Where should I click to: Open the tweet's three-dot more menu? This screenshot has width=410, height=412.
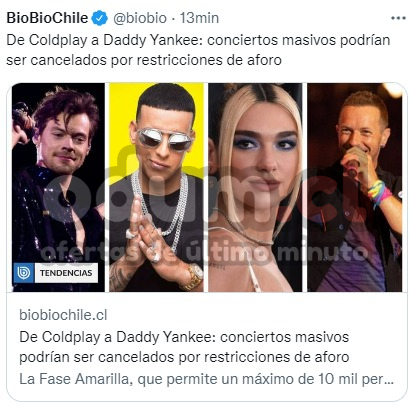click(x=398, y=18)
